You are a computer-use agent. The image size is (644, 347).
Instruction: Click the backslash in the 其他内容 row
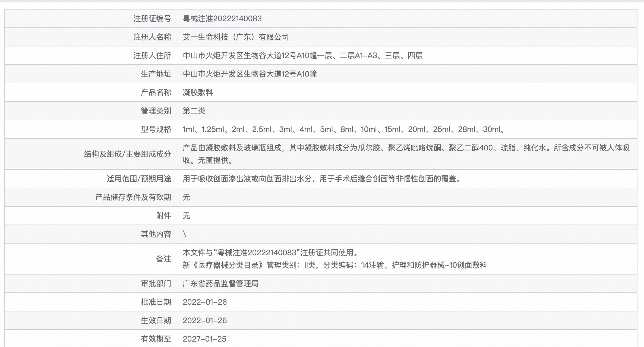[185, 234]
